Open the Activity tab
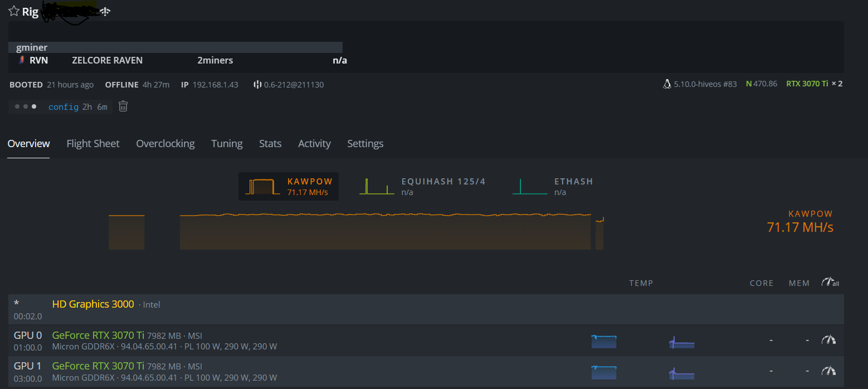 [314, 144]
